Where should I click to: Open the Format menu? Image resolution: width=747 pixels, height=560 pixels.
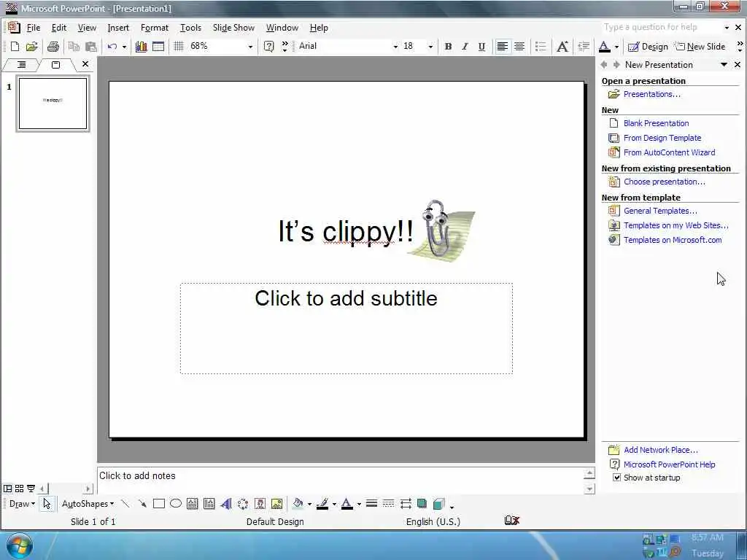point(155,28)
